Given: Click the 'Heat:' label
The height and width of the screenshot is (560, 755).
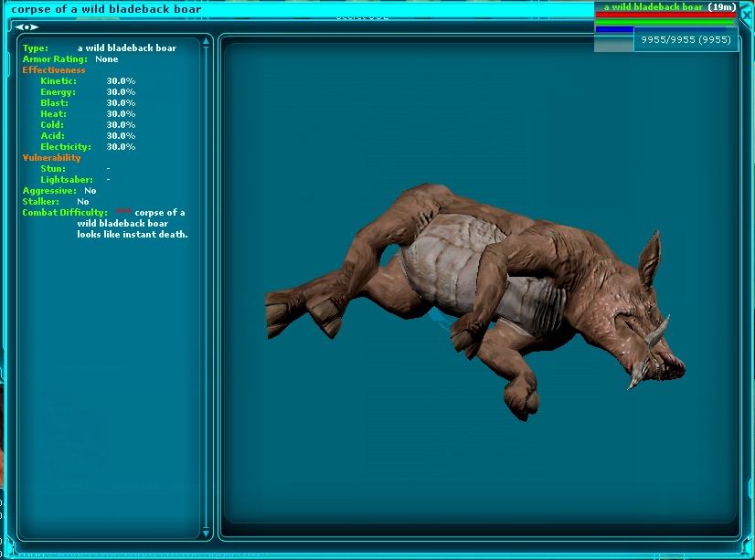Looking at the screenshot, I should pyautogui.click(x=53, y=114).
